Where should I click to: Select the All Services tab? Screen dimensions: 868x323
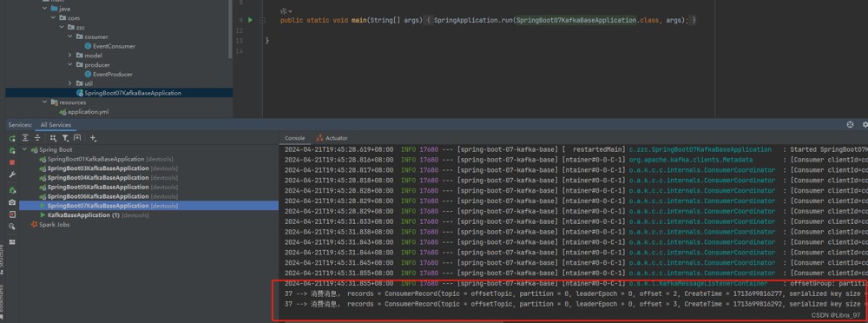56,125
